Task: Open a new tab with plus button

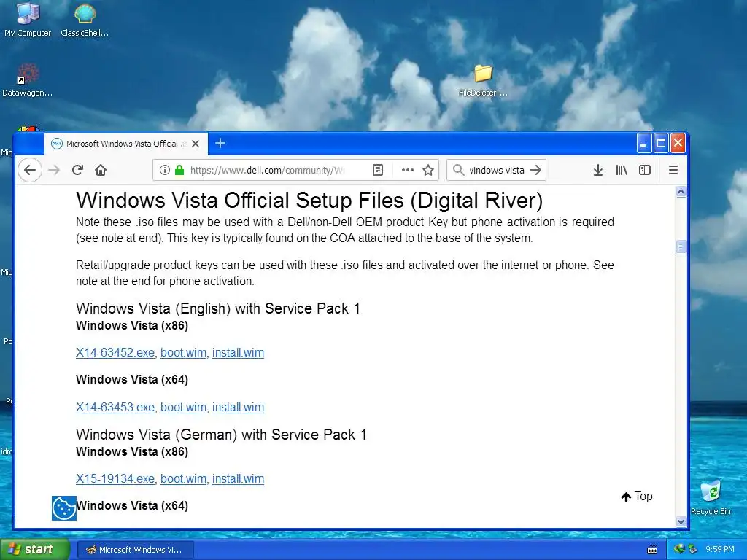Action: pos(220,144)
